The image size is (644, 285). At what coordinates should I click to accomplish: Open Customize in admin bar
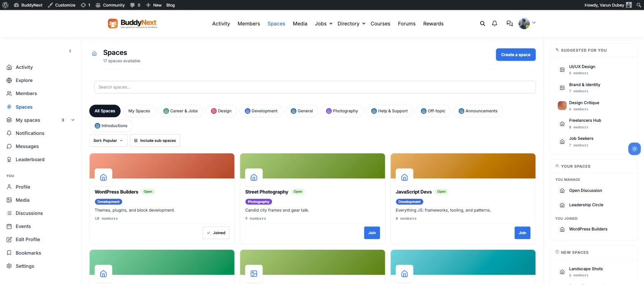[x=62, y=5]
